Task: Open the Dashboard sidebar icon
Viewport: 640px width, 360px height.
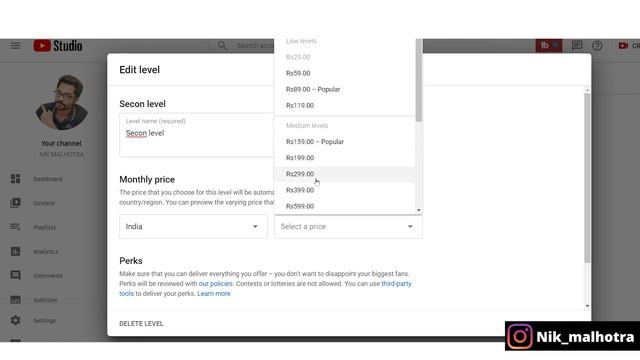Action: tap(16, 179)
